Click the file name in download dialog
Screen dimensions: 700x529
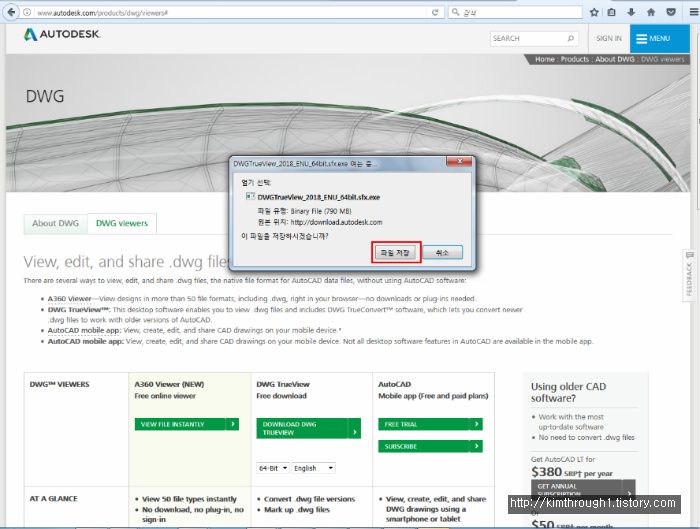tap(319, 197)
